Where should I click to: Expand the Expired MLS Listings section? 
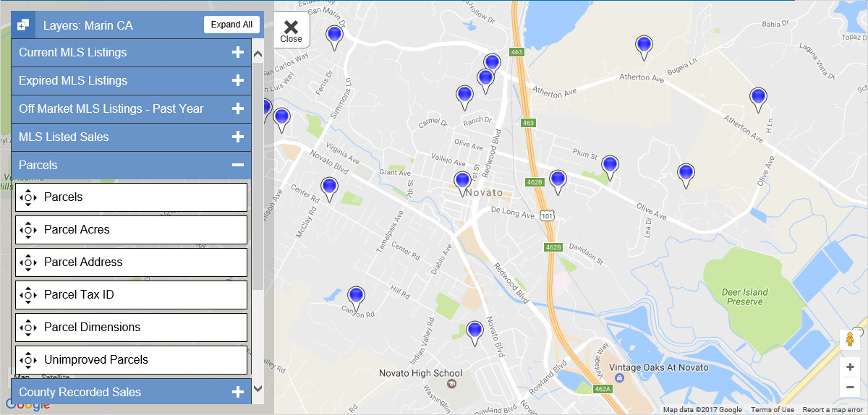point(237,81)
